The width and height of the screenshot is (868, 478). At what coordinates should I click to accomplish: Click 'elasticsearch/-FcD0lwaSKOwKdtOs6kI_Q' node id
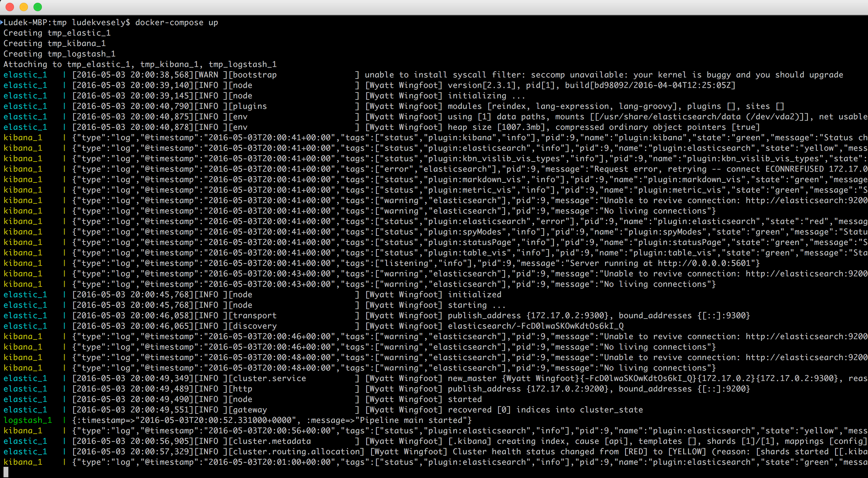pos(536,326)
